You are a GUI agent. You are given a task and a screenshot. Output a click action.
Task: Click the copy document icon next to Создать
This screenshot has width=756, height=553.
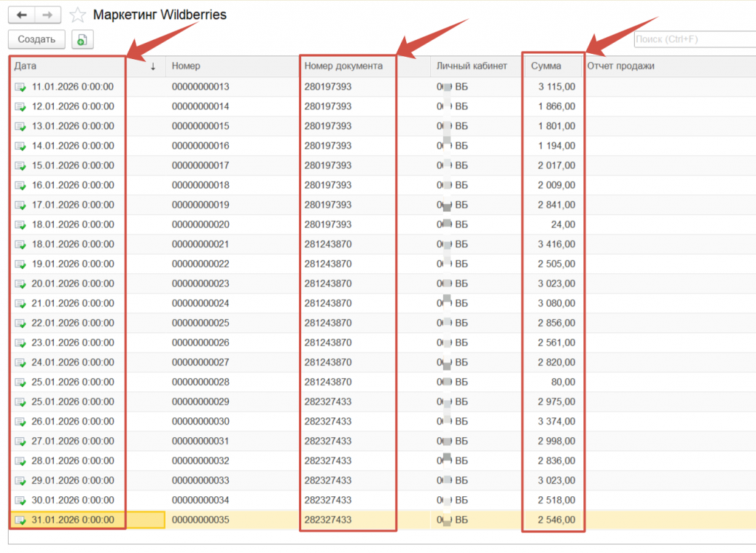(x=82, y=39)
